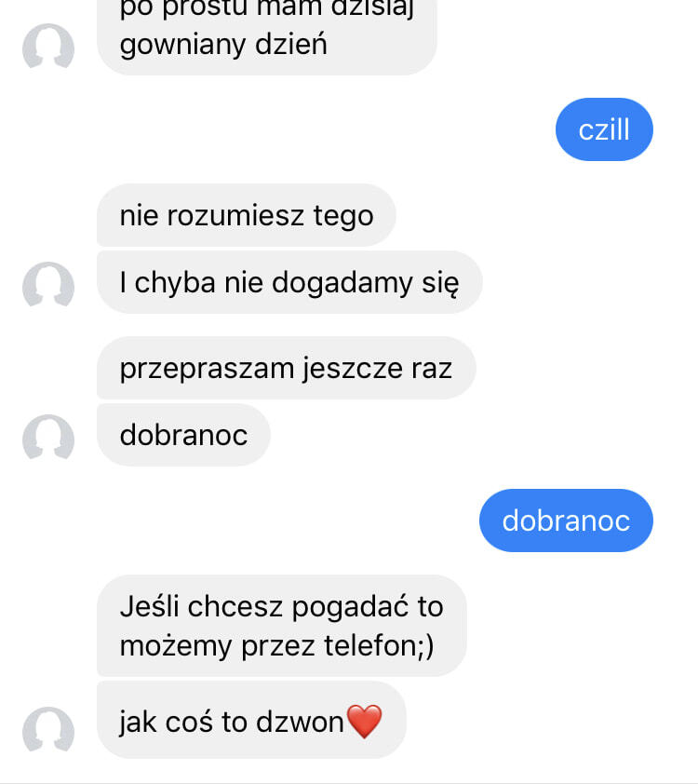Tap the "I chyba nie dogadamy się" bubble

click(x=289, y=282)
